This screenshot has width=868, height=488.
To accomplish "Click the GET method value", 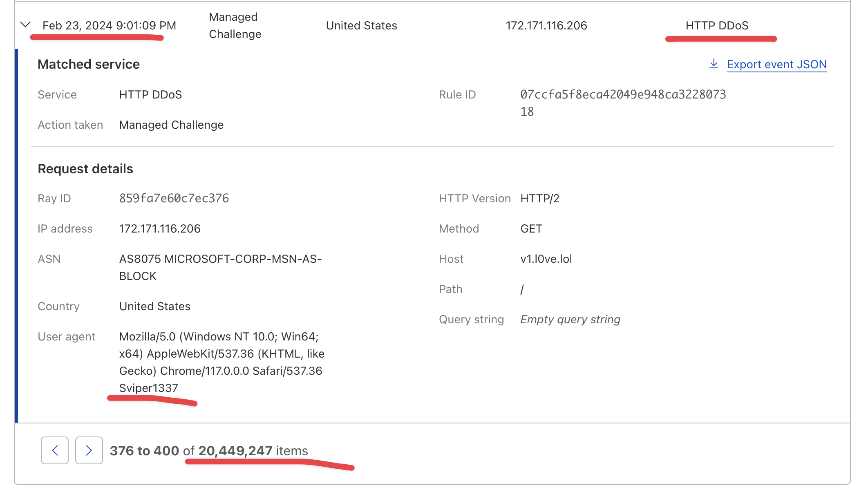I will [x=531, y=228].
